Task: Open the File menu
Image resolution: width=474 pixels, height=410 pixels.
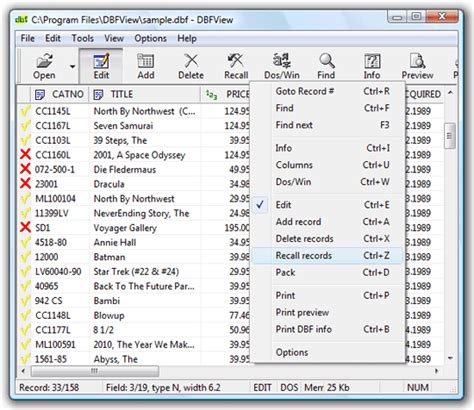Action: [x=28, y=38]
